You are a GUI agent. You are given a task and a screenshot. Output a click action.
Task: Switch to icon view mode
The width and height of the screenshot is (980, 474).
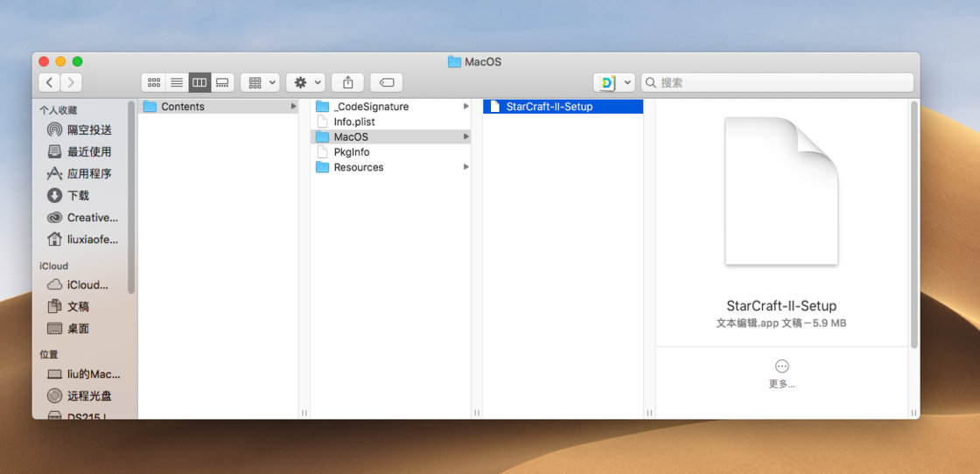[154, 82]
